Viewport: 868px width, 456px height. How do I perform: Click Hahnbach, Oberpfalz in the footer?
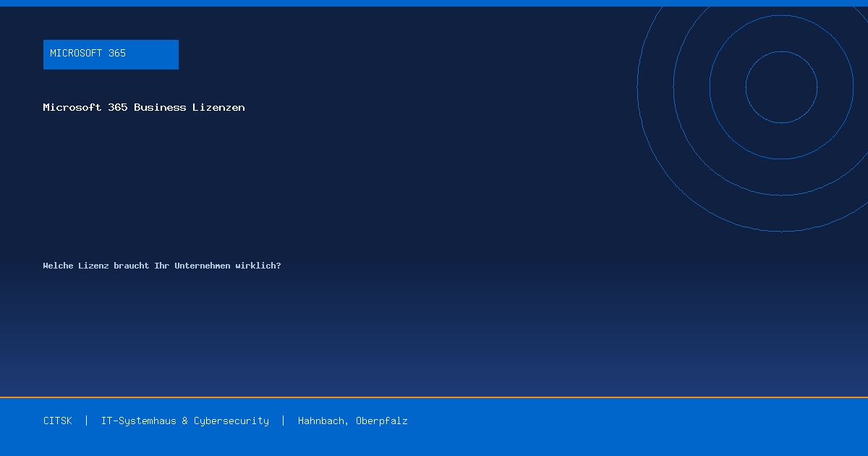point(353,421)
